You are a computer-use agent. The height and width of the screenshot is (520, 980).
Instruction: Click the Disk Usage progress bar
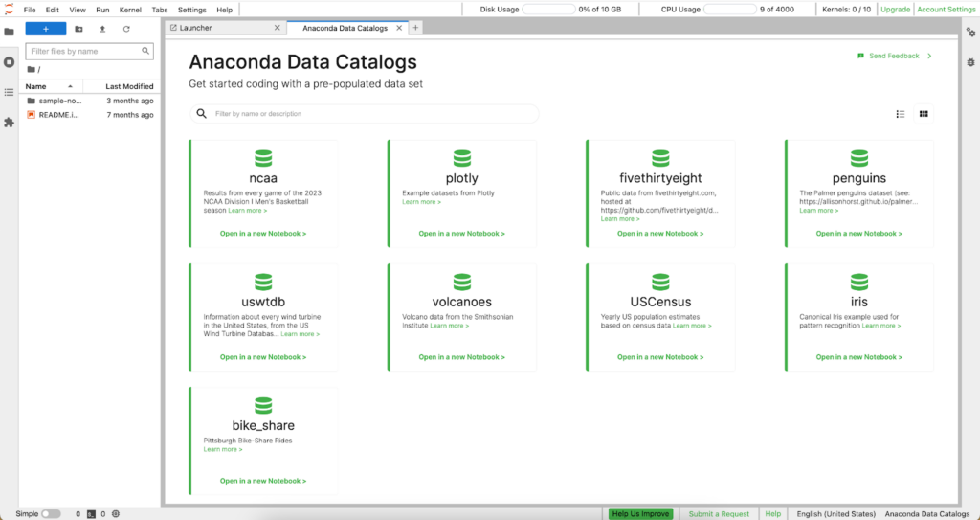[548, 10]
